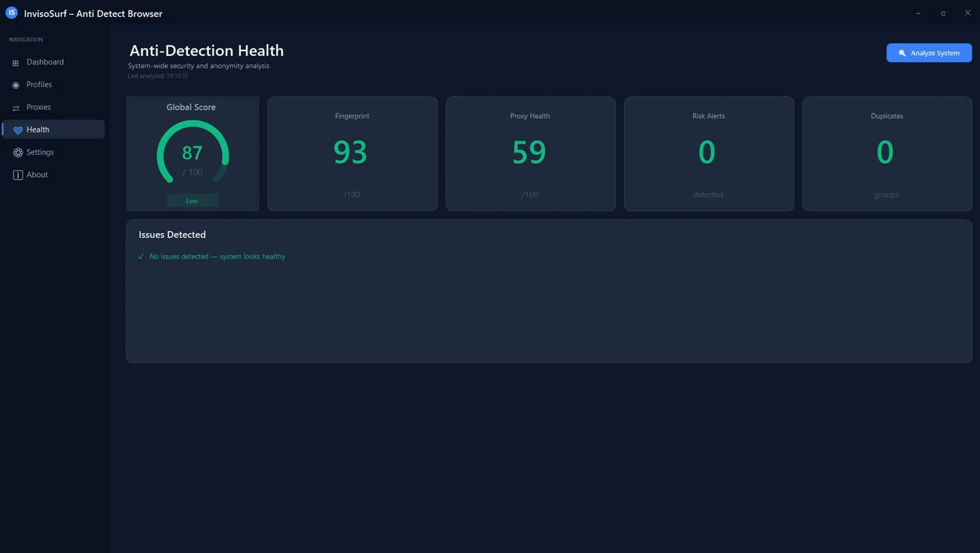980x553 pixels.
Task: Click the Low risk badge
Action: point(192,200)
